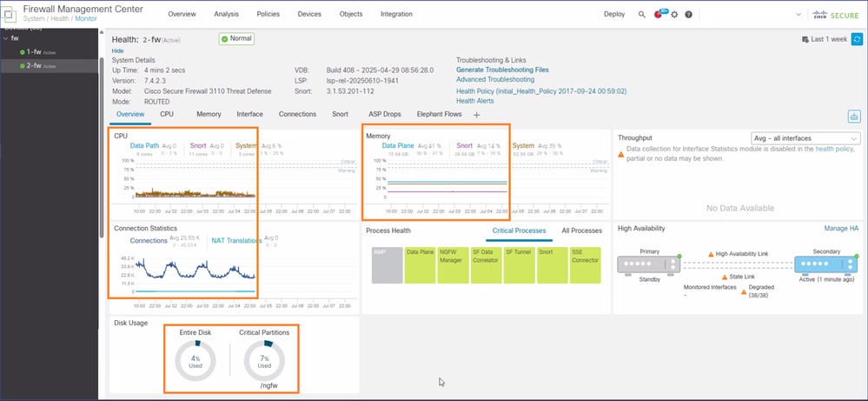868x401 pixels.
Task: Toggle Data Plane series in Memory legend
Action: click(x=398, y=145)
